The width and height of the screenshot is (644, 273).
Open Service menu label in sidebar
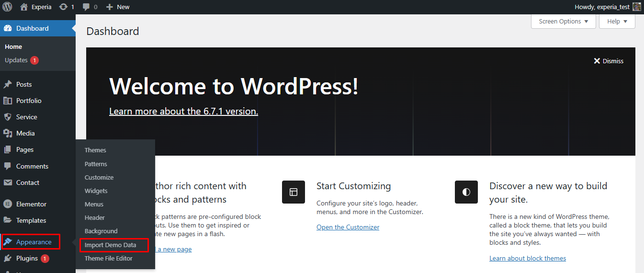27,117
